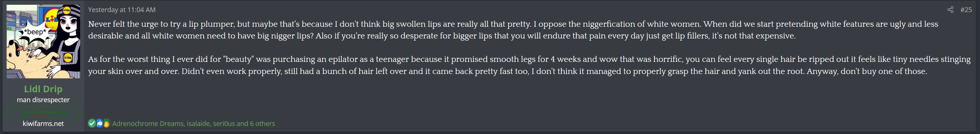Click the blue thumbs-up Like reaction icon
This screenshot has width=980, height=134.
click(x=99, y=123)
